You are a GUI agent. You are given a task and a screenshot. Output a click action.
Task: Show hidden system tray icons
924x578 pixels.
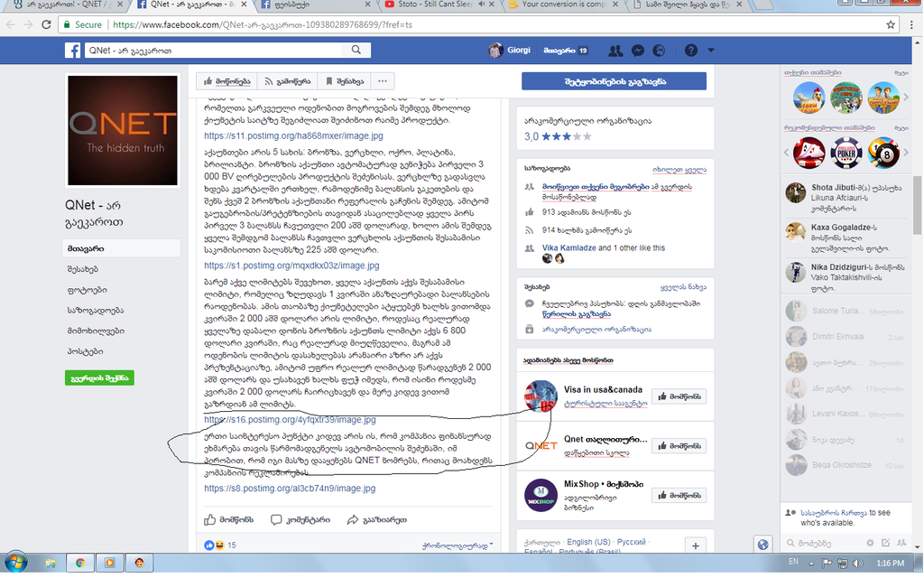pyautogui.click(x=811, y=564)
